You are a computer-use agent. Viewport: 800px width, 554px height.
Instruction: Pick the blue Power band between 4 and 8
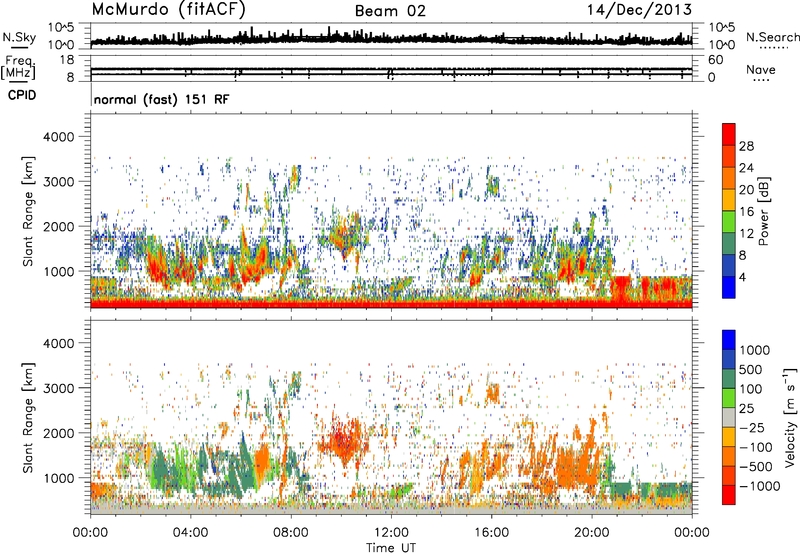tap(729, 266)
